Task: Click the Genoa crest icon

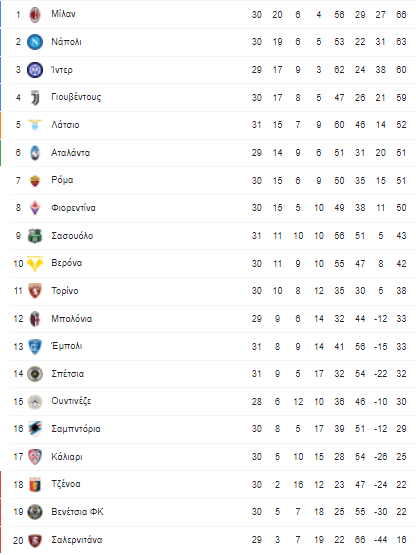Action: point(35,485)
